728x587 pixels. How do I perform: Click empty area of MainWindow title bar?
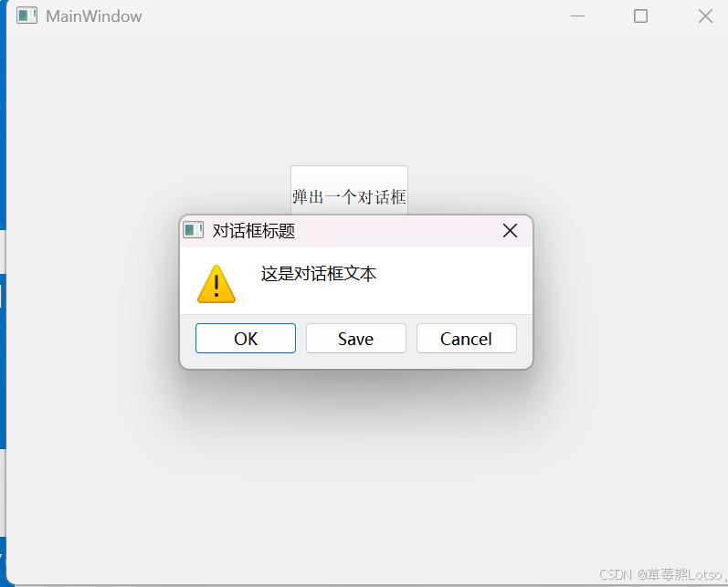tap(353, 16)
